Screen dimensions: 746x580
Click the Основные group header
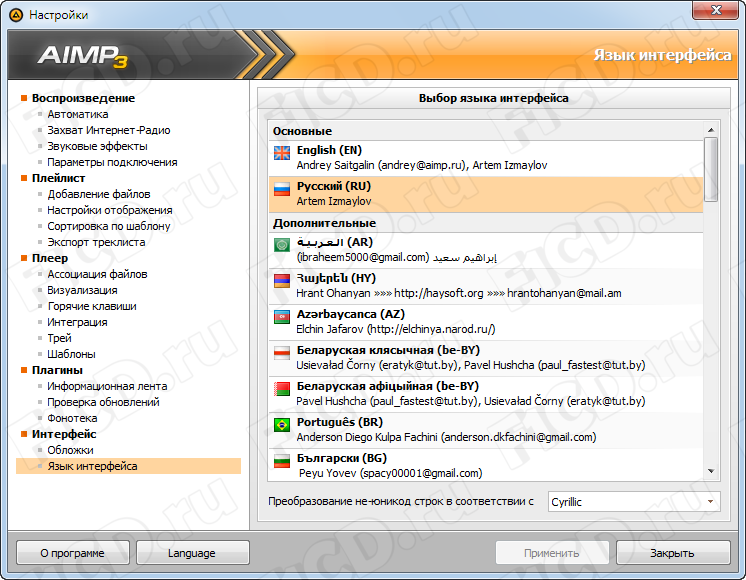tap(486, 131)
